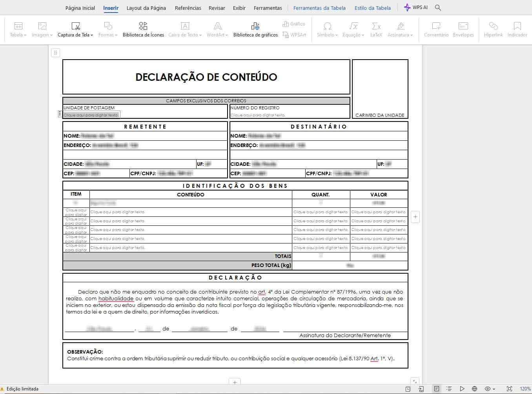Image resolution: width=532 pixels, height=394 pixels.
Task: Add an Indicador bookmark
Action: point(517,30)
